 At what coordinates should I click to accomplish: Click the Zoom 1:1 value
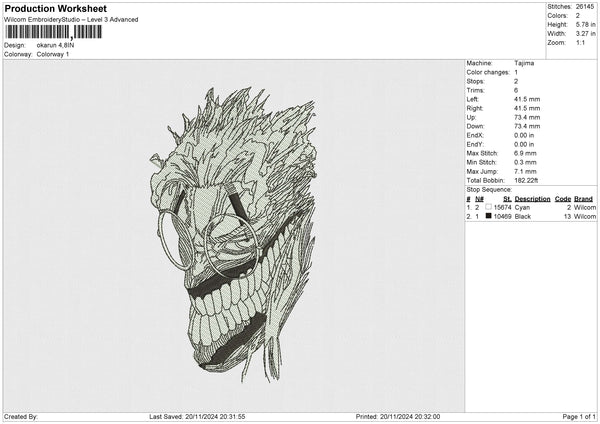pyautogui.click(x=581, y=43)
